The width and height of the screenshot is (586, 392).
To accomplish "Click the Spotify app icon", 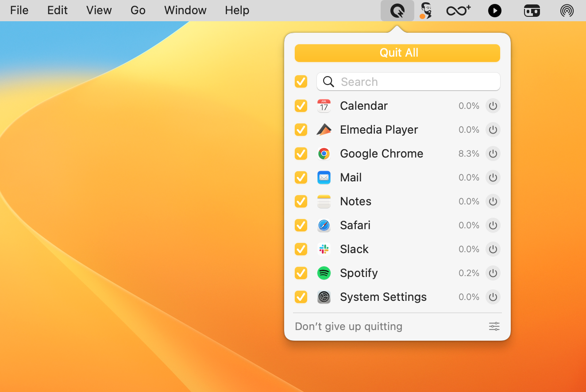I will pyautogui.click(x=324, y=273).
